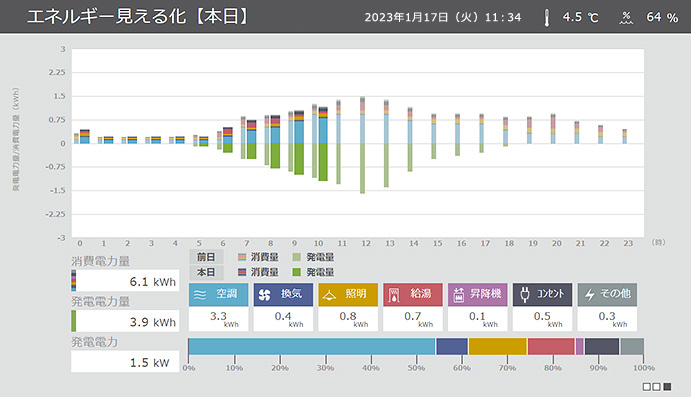691x397 pixels.
Task: Click the lightning bolt その他 icon
Action: 590,295
